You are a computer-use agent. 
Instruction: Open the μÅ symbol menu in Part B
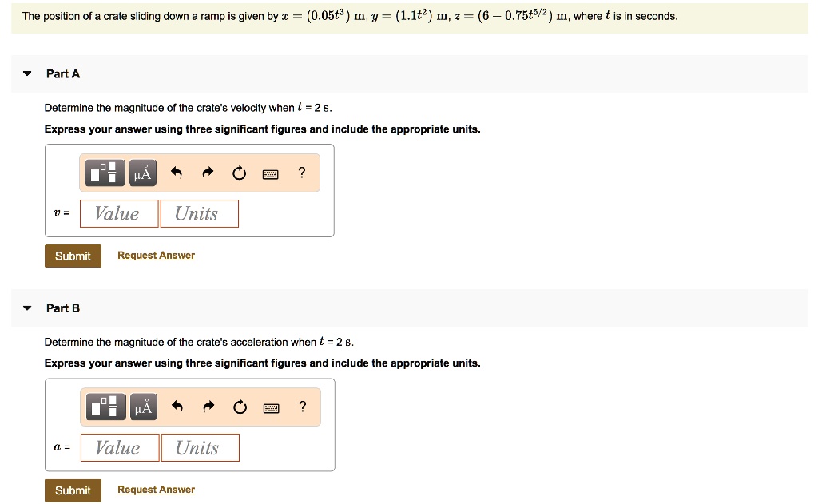tap(143, 407)
